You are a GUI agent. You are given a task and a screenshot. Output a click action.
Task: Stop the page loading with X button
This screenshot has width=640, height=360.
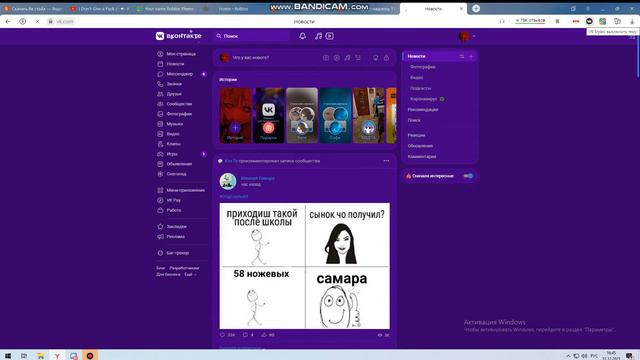click(x=37, y=21)
